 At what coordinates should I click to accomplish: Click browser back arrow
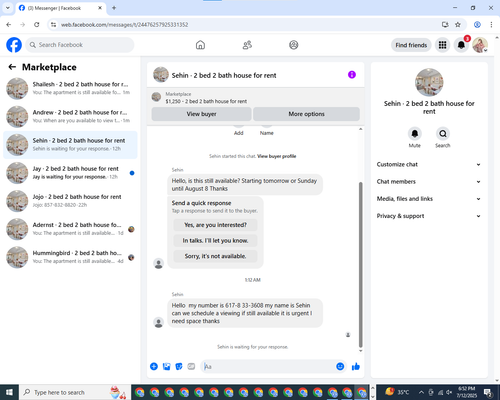[x=9, y=25]
